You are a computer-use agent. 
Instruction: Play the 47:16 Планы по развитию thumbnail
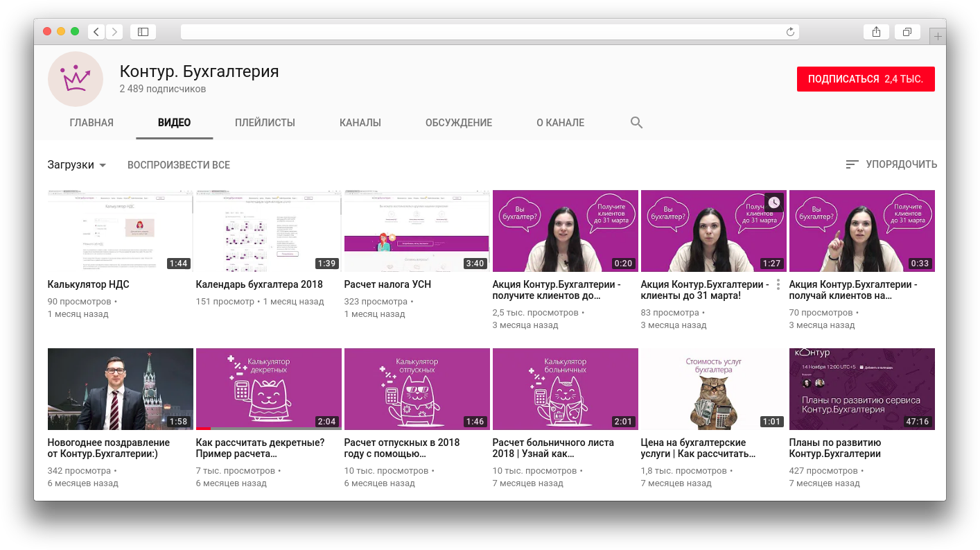click(862, 389)
